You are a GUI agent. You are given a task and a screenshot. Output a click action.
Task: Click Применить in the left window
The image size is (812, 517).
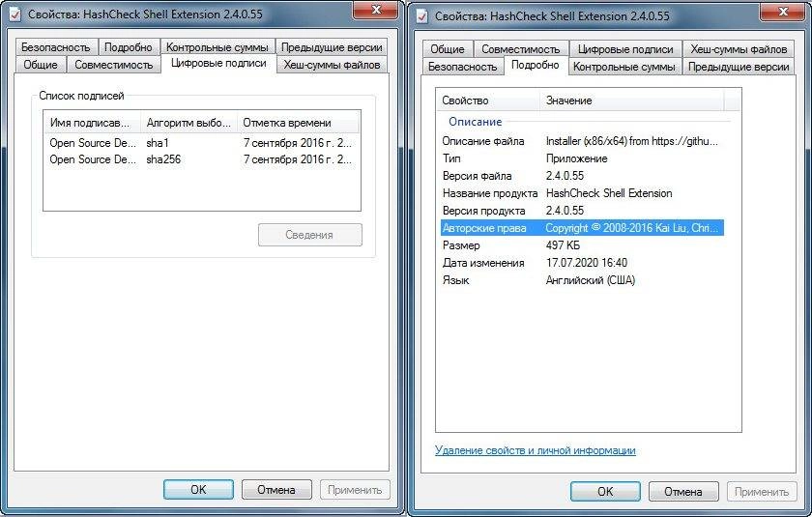355,490
